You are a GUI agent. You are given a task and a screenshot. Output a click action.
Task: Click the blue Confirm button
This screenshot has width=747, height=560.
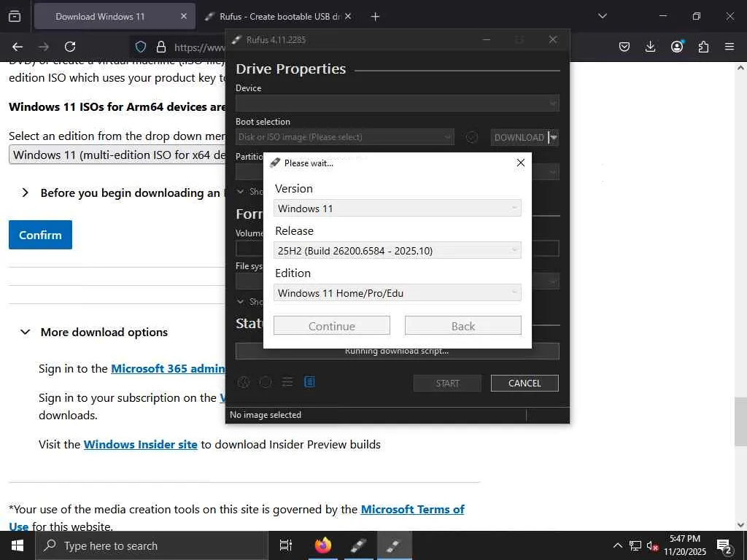41,235
